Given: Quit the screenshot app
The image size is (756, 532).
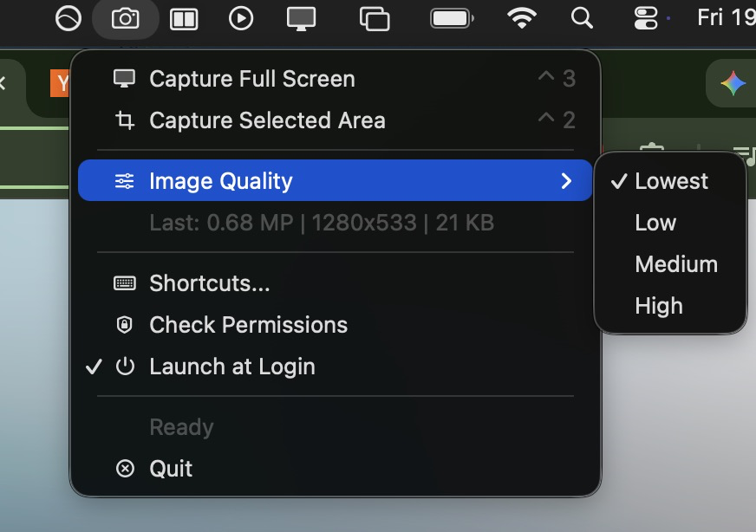Looking at the screenshot, I should [336, 469].
